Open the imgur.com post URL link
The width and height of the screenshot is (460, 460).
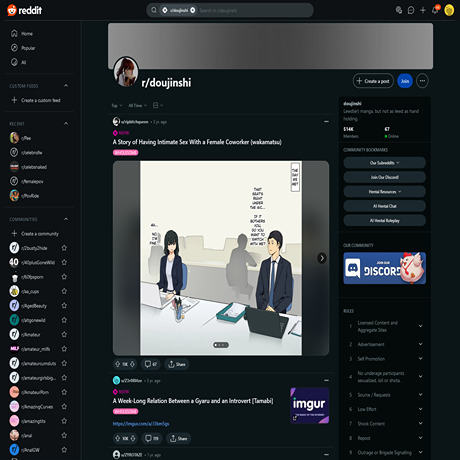coord(141,424)
